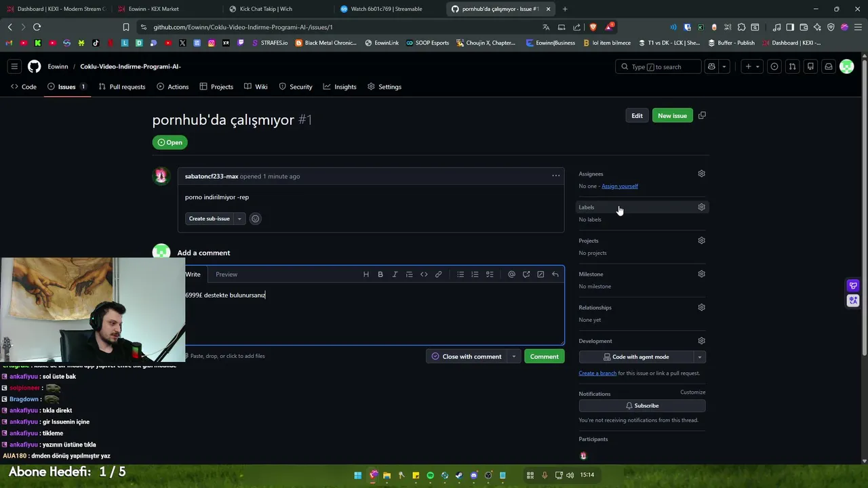This screenshot has width=868, height=488.
Task: Open browser extensions puzzle icon
Action: point(741,27)
